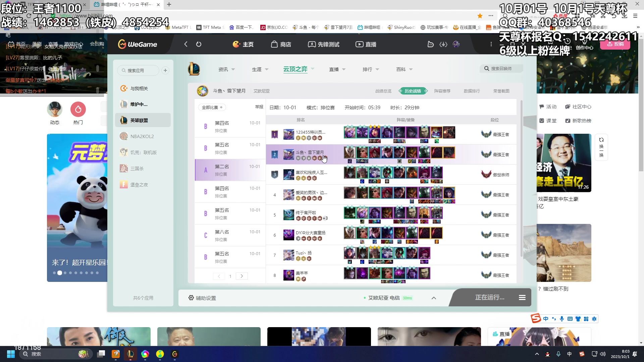This screenshot has height=362, width=644.
Task: Open WeGame from taskbar
Action: [175, 354]
